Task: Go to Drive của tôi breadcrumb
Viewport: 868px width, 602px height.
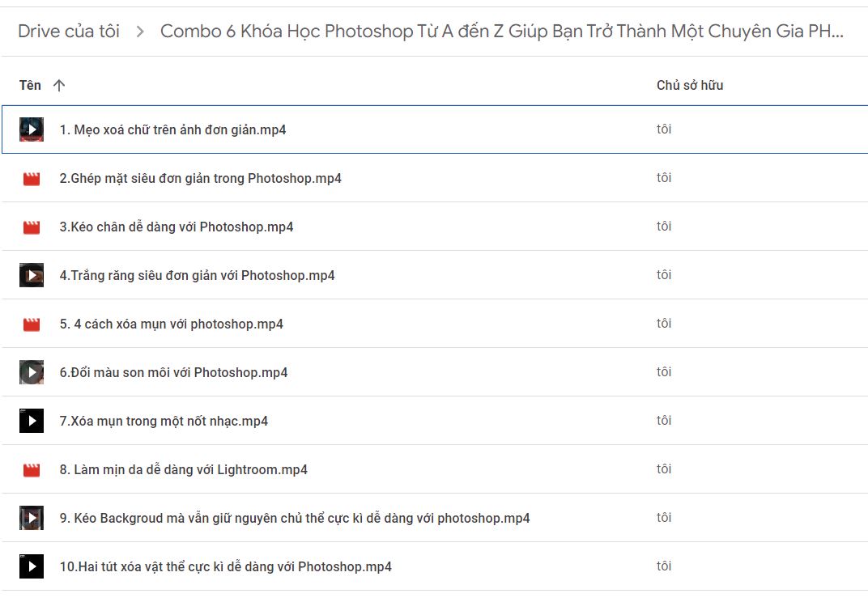Action: pyautogui.click(x=69, y=31)
